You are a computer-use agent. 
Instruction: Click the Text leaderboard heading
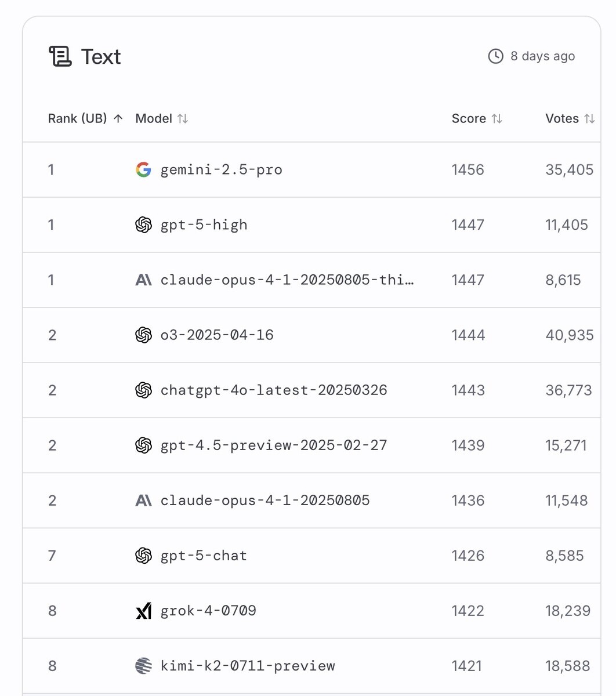click(101, 57)
